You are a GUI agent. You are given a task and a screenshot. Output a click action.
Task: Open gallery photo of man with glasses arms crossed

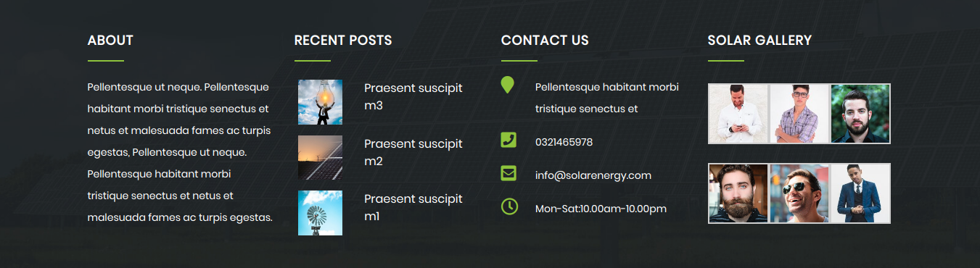(x=799, y=114)
